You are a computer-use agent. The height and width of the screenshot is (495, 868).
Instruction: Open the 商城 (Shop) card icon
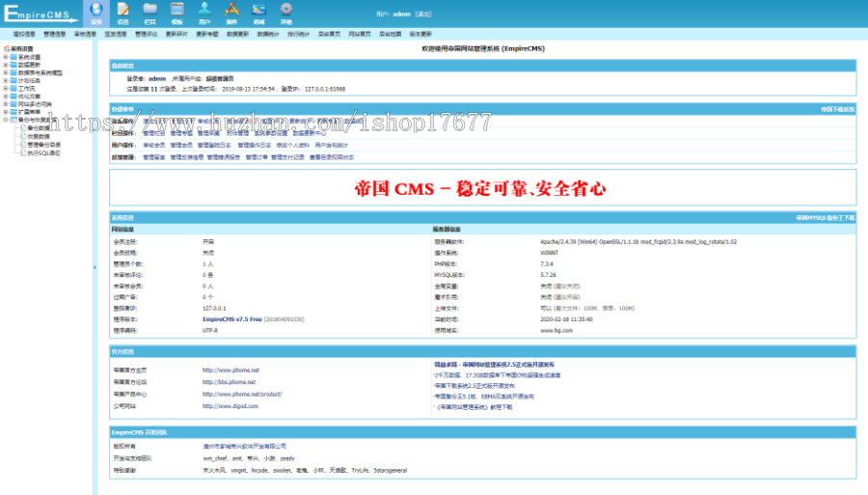tap(258, 10)
